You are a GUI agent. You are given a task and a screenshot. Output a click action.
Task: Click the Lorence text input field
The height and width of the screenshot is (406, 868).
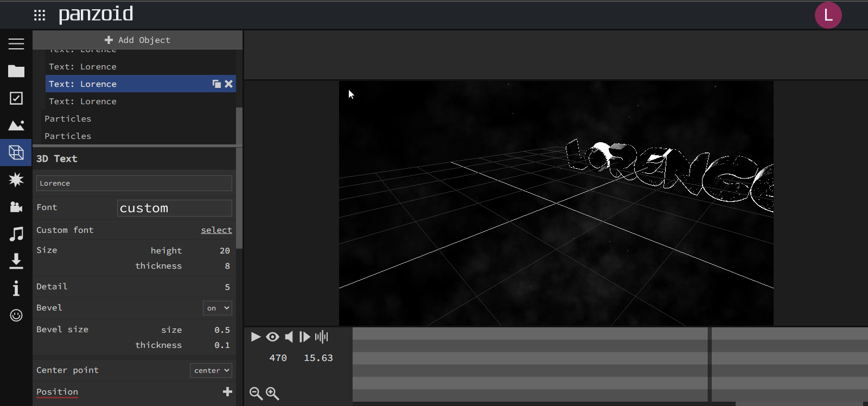coord(134,183)
